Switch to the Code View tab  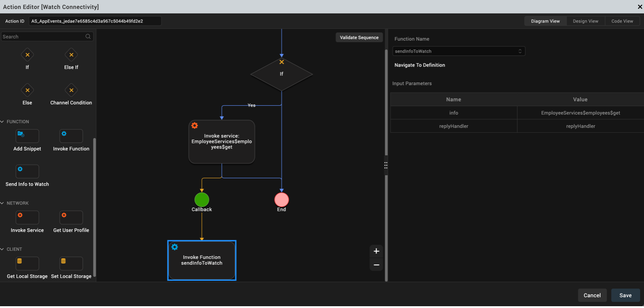pyautogui.click(x=622, y=21)
